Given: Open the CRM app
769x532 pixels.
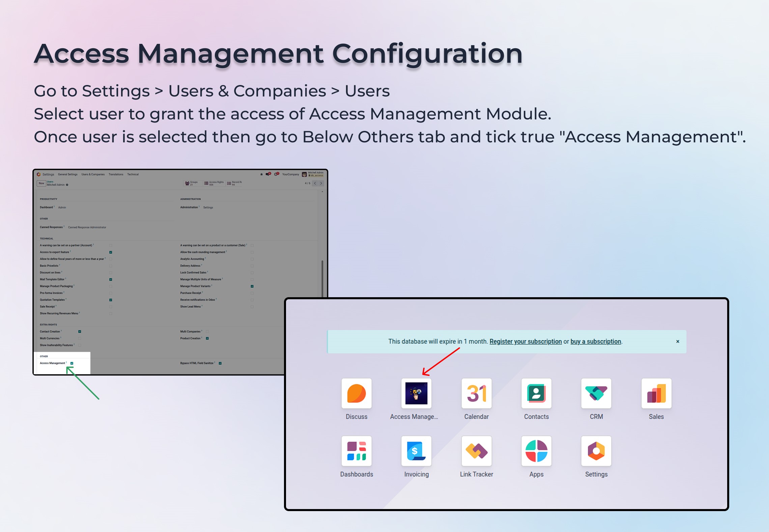Looking at the screenshot, I should [x=596, y=393].
